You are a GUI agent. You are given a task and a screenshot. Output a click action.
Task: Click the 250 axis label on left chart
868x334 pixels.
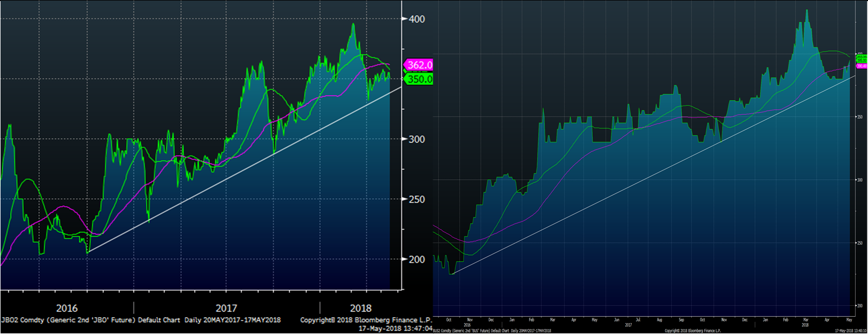tap(416, 199)
